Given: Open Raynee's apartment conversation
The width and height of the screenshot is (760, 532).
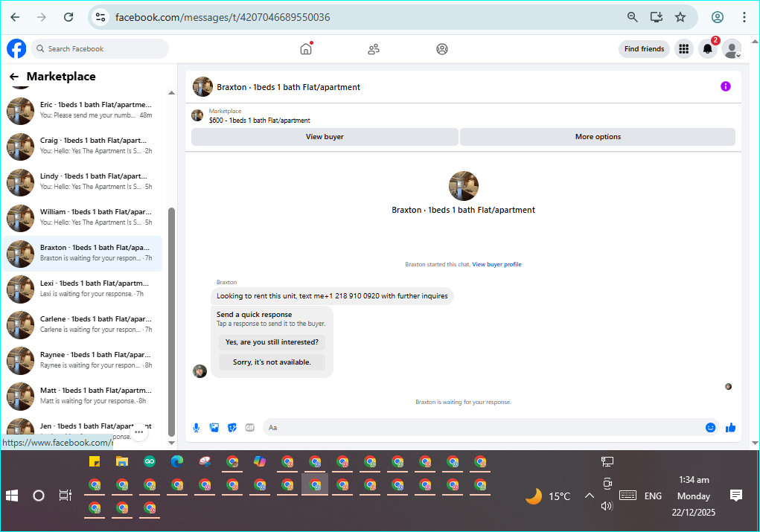Looking at the screenshot, I should point(83,360).
